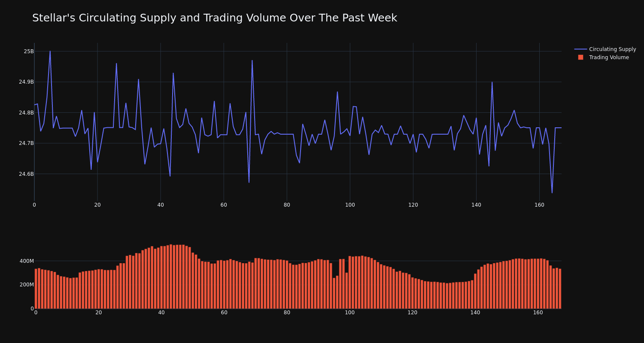Click the 24.7B y-axis label
644x343 pixels.
[26, 143]
